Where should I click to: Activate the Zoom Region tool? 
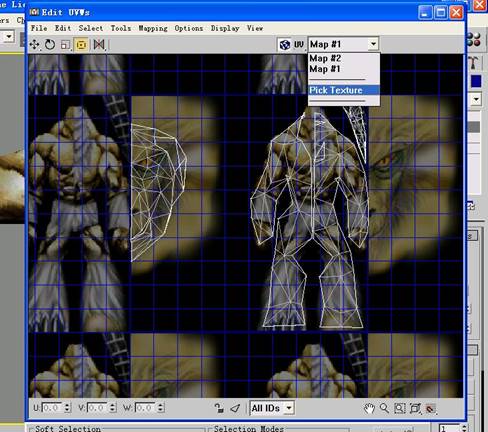click(x=399, y=408)
